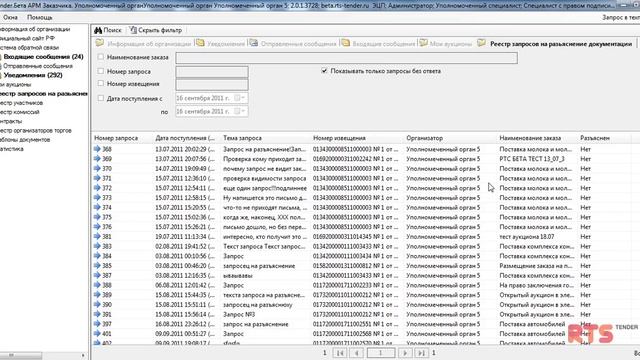Focus the Номер извещения text field
The height and width of the screenshot is (360, 640).
(212, 84)
